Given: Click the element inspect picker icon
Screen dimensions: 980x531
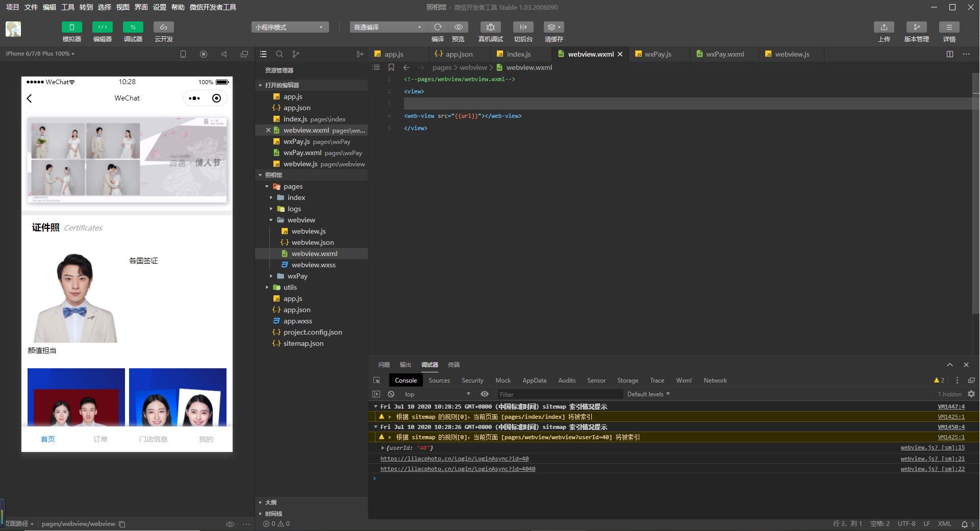Looking at the screenshot, I should [377, 381].
